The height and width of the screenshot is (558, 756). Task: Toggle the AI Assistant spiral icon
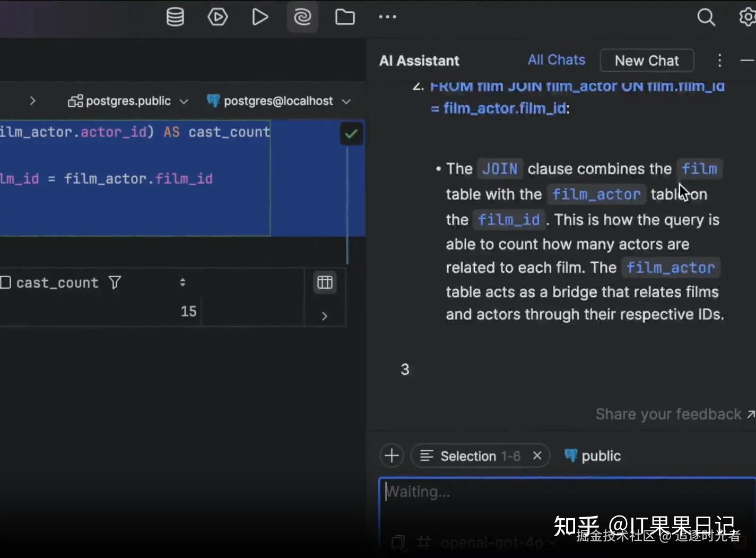click(302, 17)
